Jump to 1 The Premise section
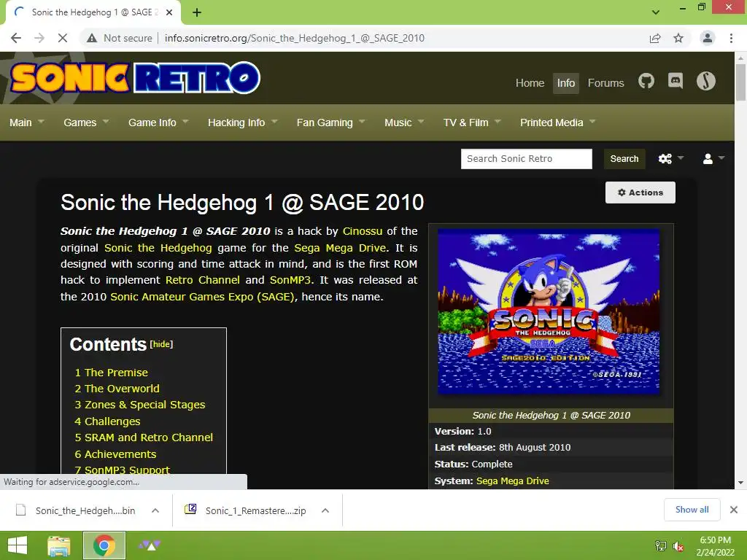Image resolution: width=747 pixels, height=560 pixels. coord(111,373)
